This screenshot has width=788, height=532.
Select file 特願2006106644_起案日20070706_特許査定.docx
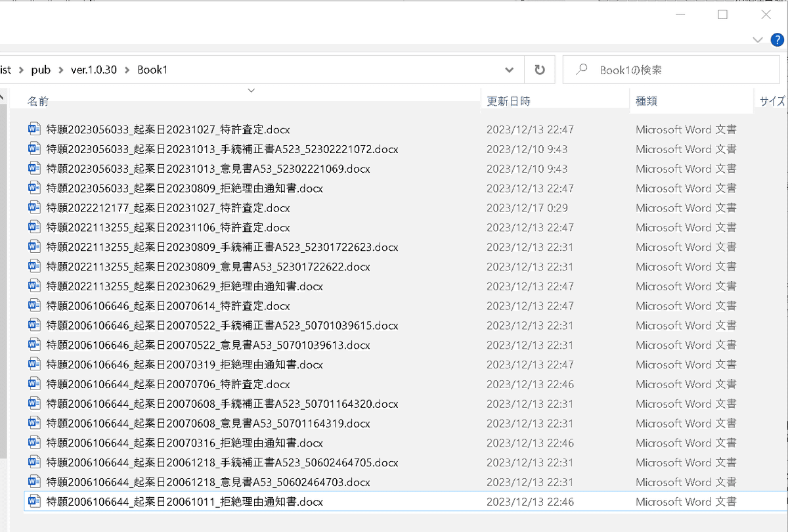(x=168, y=384)
